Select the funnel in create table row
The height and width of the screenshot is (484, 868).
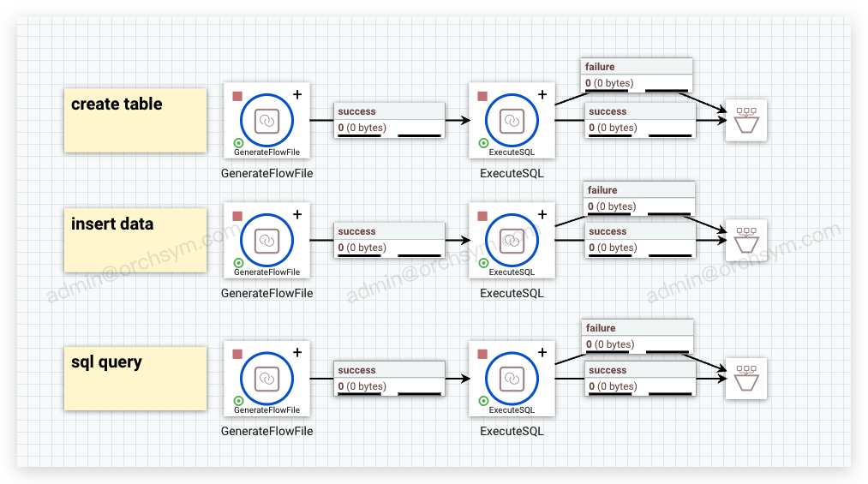click(x=745, y=121)
